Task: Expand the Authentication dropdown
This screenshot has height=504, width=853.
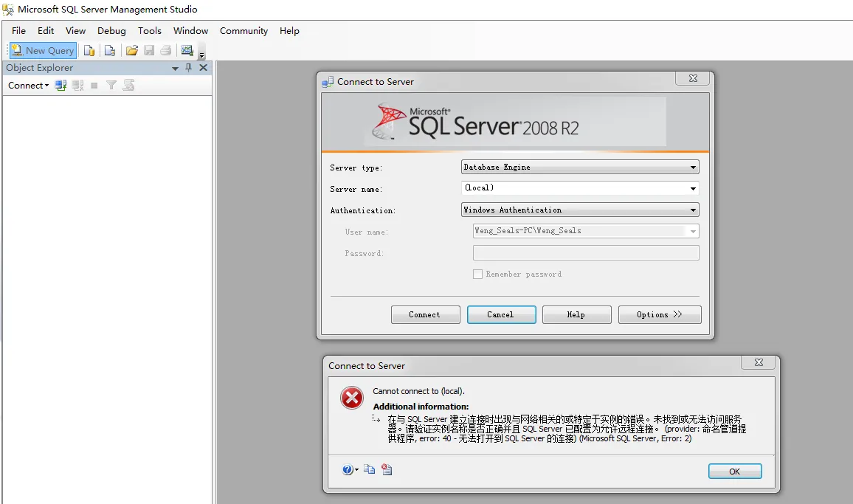Action: click(x=693, y=210)
